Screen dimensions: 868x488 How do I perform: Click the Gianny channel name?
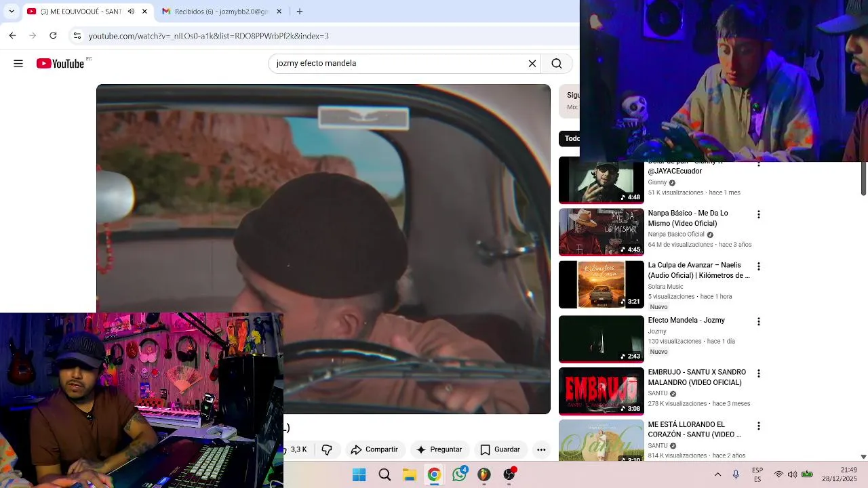[x=657, y=182]
